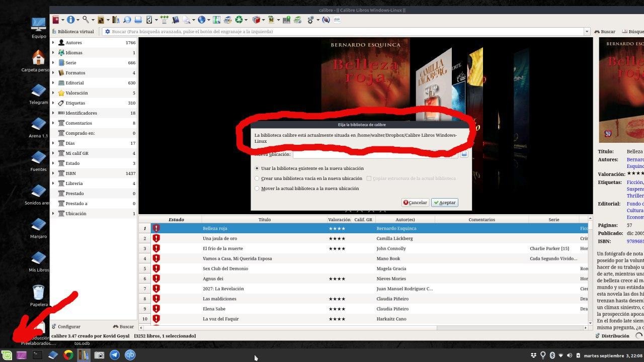The height and width of the screenshot is (362, 644).
Task: Click the save-to-disk drive toolbar icon
Action: [x=138, y=20]
